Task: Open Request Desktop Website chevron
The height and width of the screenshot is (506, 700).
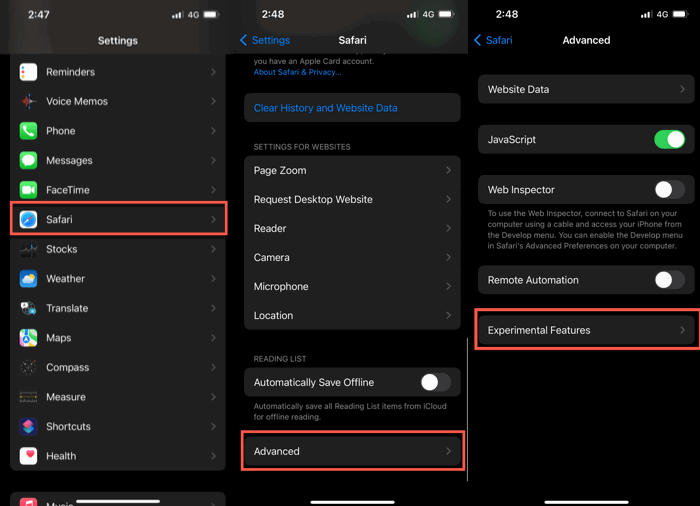Action: tap(448, 199)
